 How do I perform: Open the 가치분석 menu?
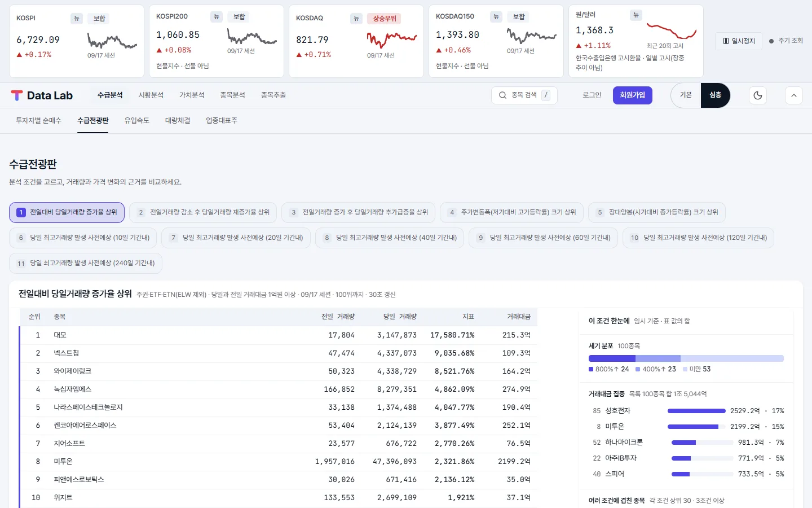pos(192,95)
